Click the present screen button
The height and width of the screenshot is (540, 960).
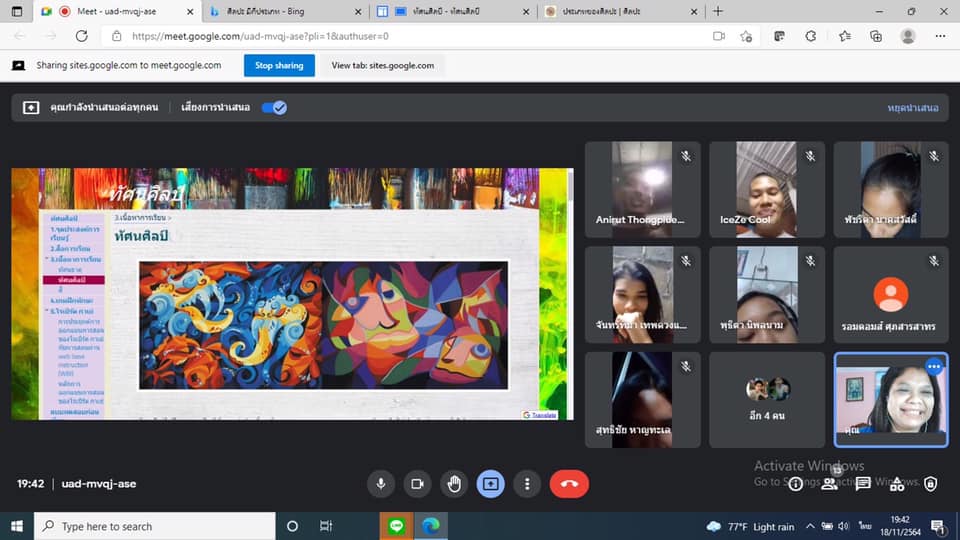click(x=491, y=484)
